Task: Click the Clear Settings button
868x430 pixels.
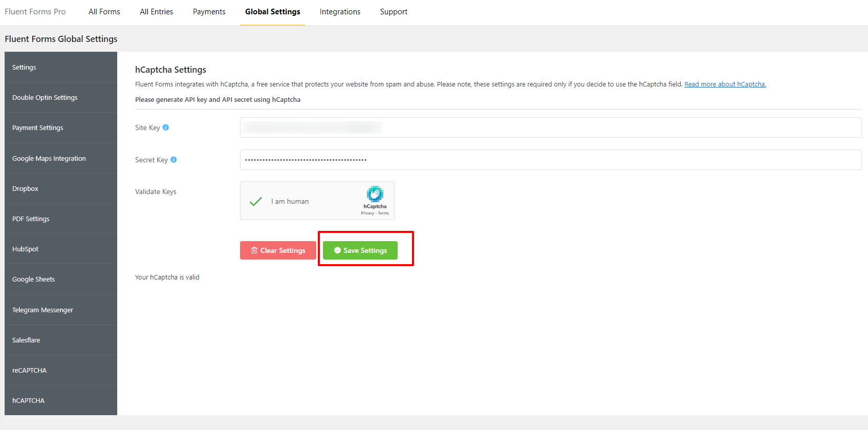Action: coord(278,250)
